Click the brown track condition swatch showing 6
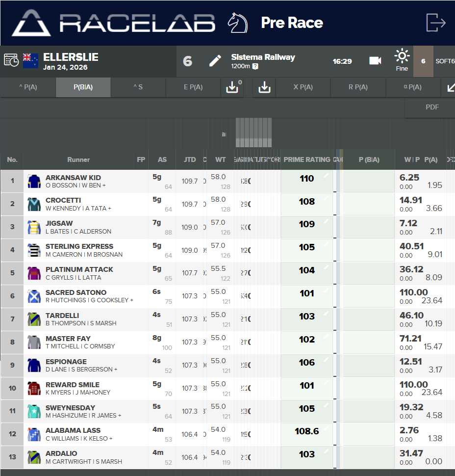This screenshot has width=455, height=476. click(x=423, y=61)
